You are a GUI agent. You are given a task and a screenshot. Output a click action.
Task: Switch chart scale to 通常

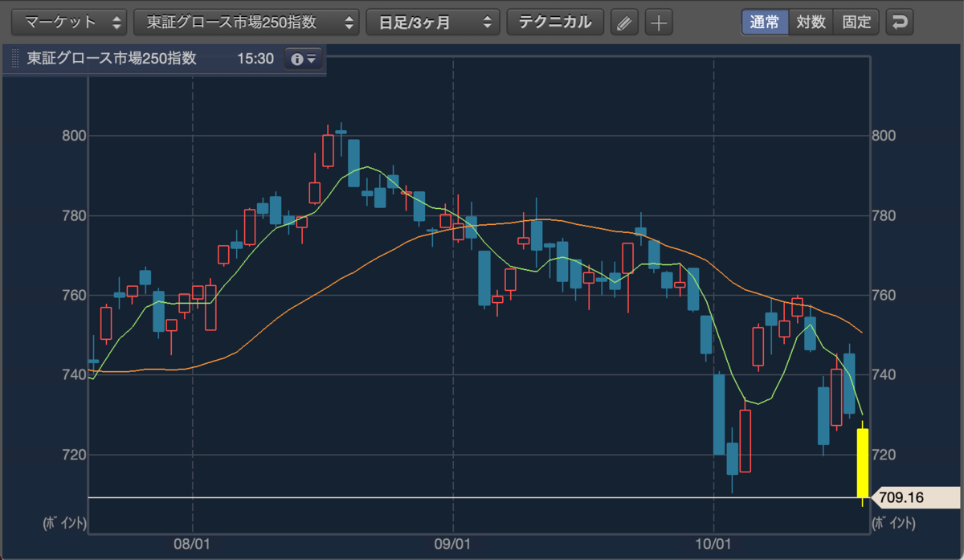click(765, 22)
